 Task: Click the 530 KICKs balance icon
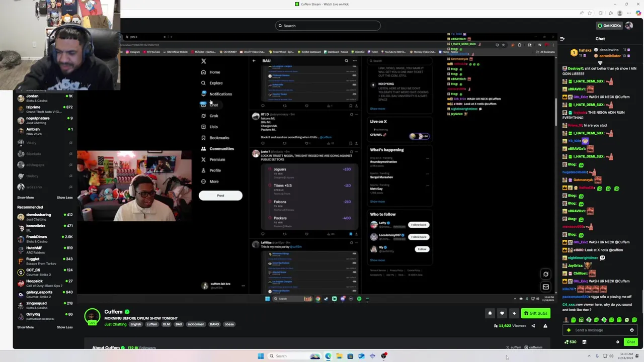pyautogui.click(x=571, y=342)
